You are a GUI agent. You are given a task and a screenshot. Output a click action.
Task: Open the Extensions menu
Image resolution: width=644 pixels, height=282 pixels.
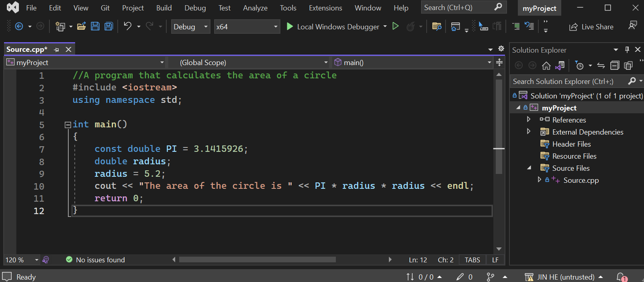coord(325,8)
